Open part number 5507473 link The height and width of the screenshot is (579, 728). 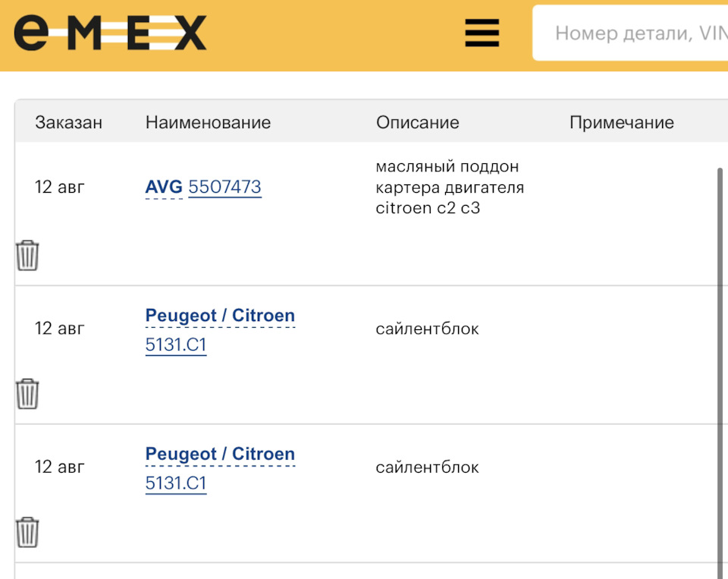[224, 187]
